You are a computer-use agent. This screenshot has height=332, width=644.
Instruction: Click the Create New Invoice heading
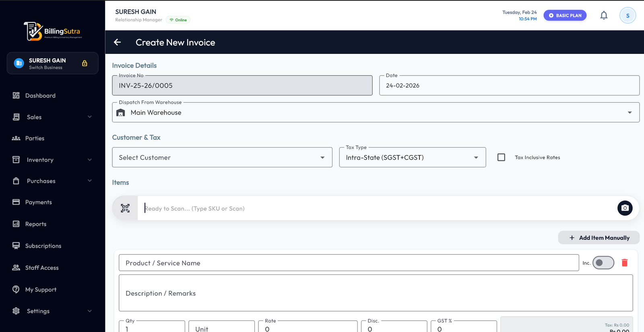(x=175, y=42)
